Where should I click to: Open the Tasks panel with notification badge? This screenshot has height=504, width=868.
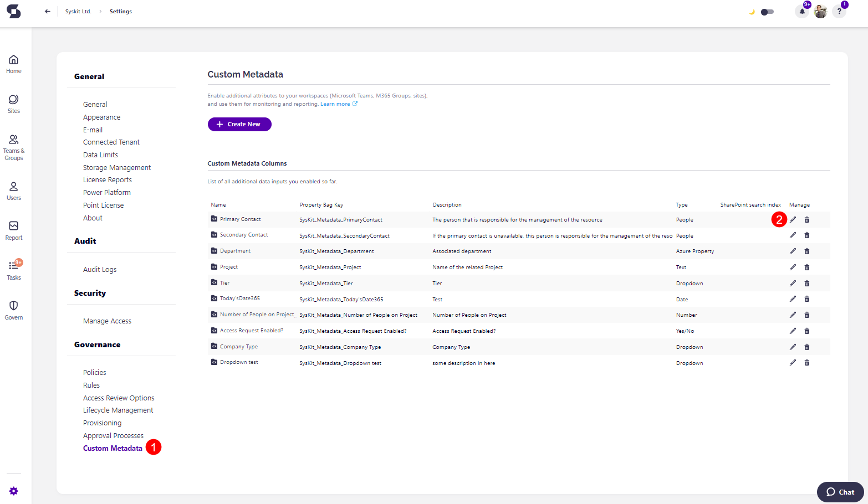click(13, 270)
